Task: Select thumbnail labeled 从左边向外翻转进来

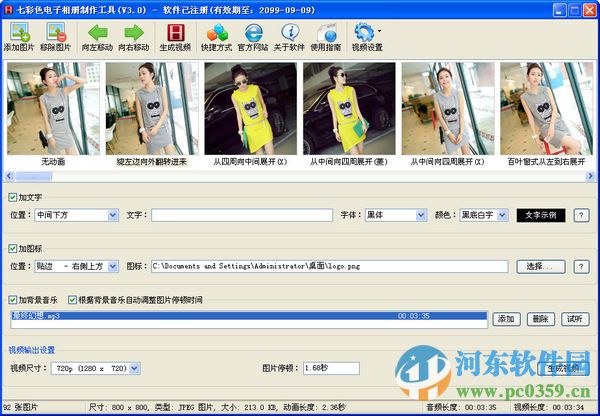Action: [x=152, y=108]
